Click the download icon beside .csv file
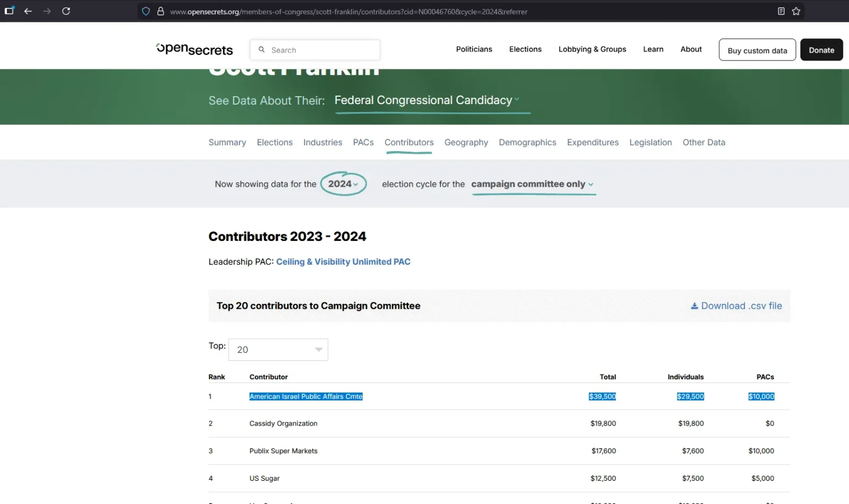 (694, 306)
